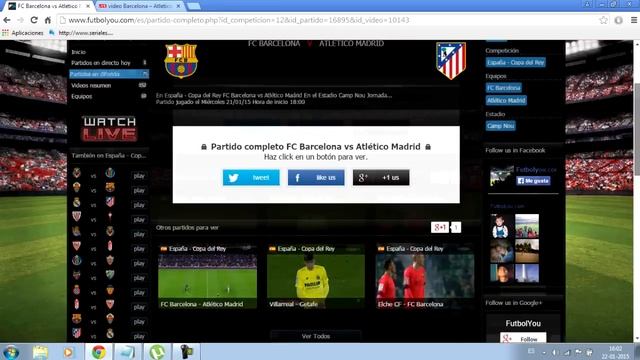This screenshot has width=640, height=360.
Task: Switch to 'Video Barcelona - Atlético' browser tab
Action: pyautogui.click(x=140, y=6)
